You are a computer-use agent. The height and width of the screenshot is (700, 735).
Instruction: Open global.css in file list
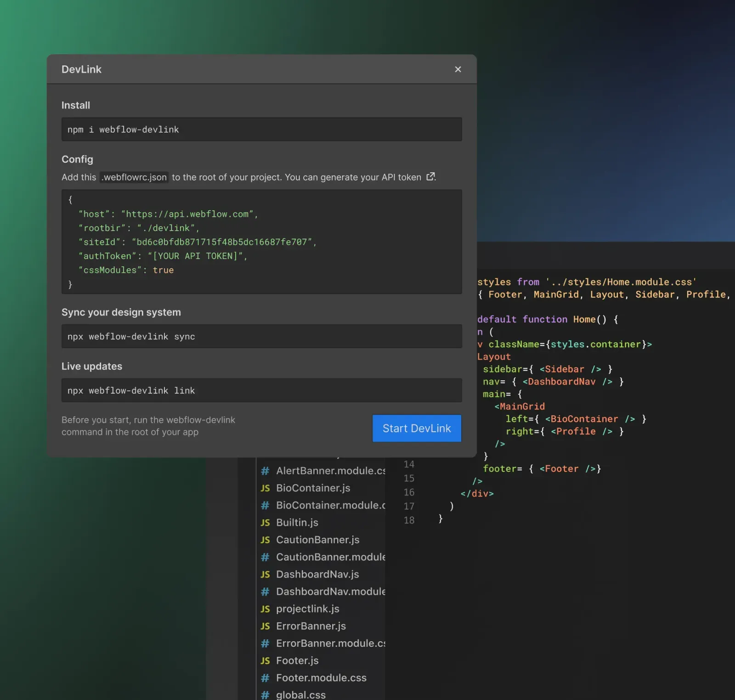pyautogui.click(x=301, y=695)
